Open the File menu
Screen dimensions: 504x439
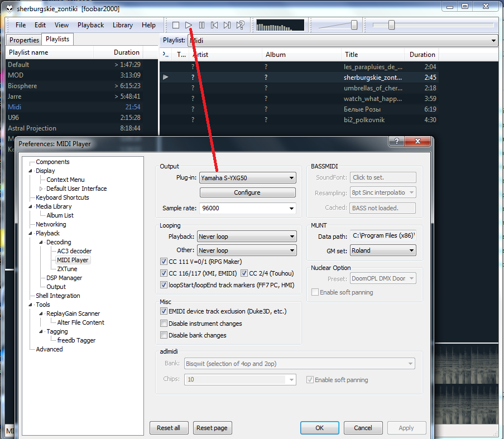click(21, 25)
